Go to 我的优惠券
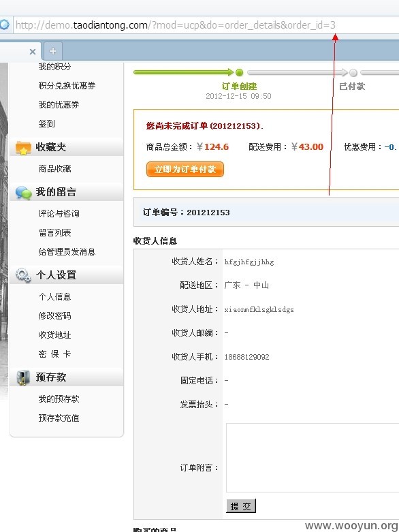The height and width of the screenshot is (532, 399). 59,104
